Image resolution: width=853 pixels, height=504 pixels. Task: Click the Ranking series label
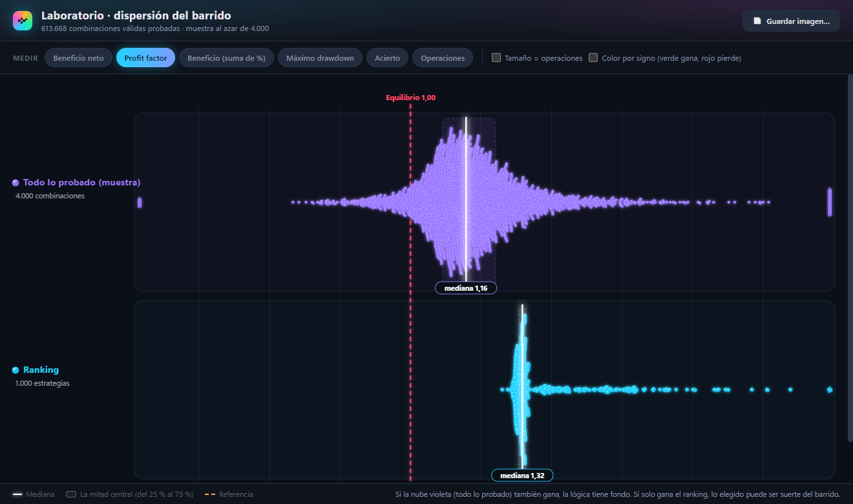41,370
